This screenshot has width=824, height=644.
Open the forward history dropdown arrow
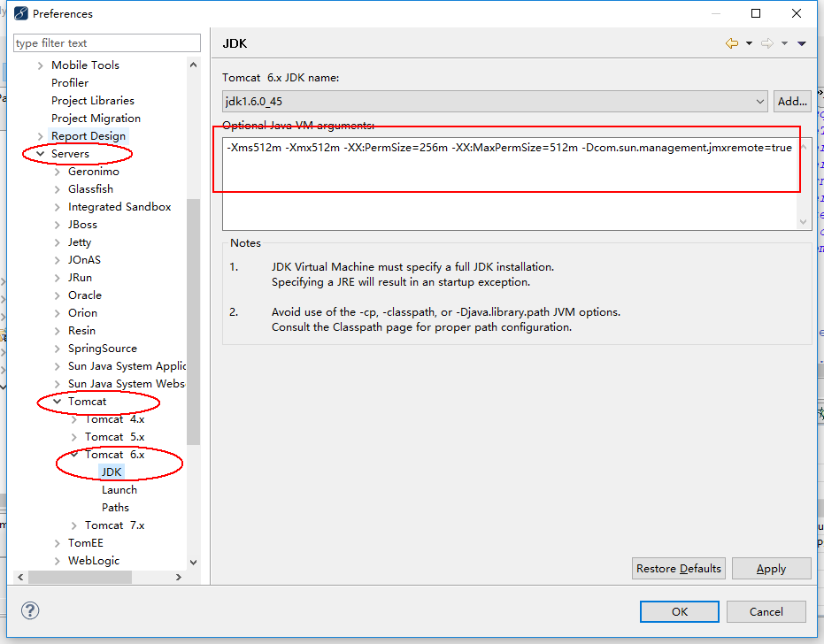784,43
